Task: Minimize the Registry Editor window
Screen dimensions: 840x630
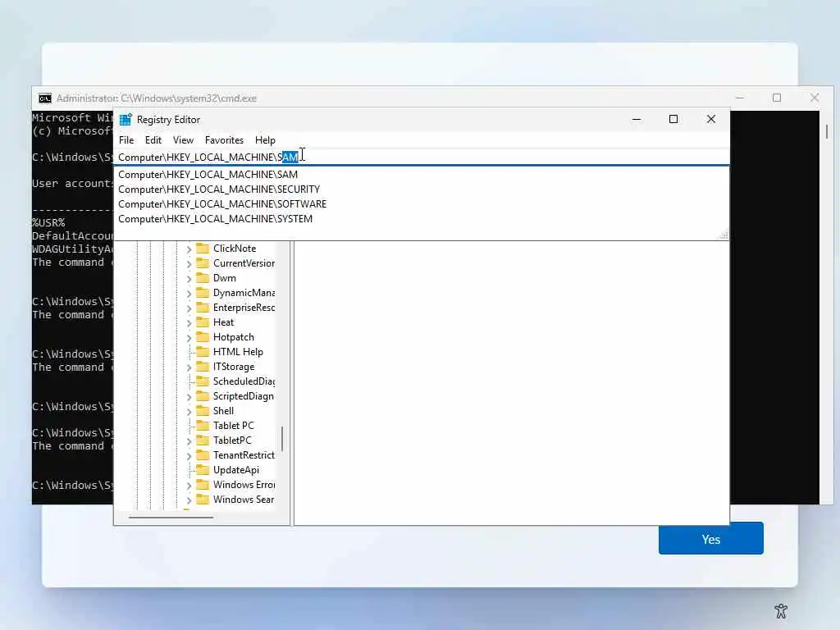Action: click(637, 119)
